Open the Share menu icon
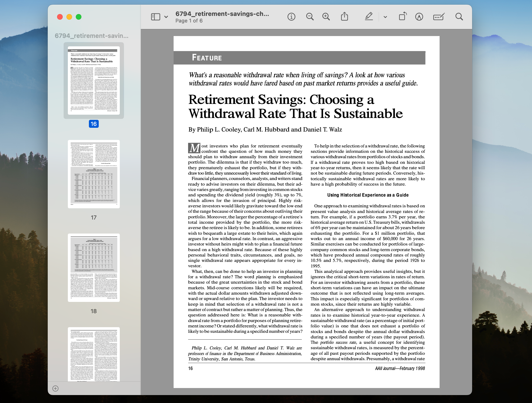This screenshot has height=403, width=532. [344, 17]
